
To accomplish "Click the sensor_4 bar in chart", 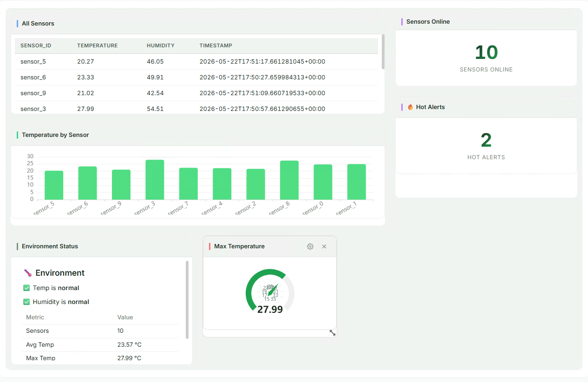I will 222,184.
